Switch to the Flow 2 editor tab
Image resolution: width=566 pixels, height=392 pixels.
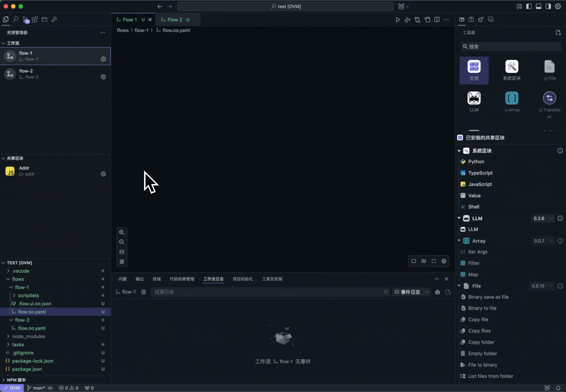[175, 20]
